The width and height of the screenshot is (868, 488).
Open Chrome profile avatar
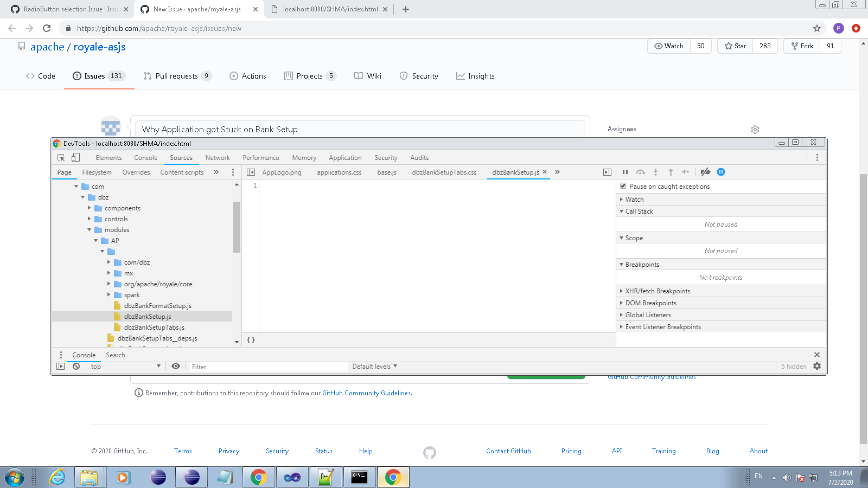coord(839,28)
